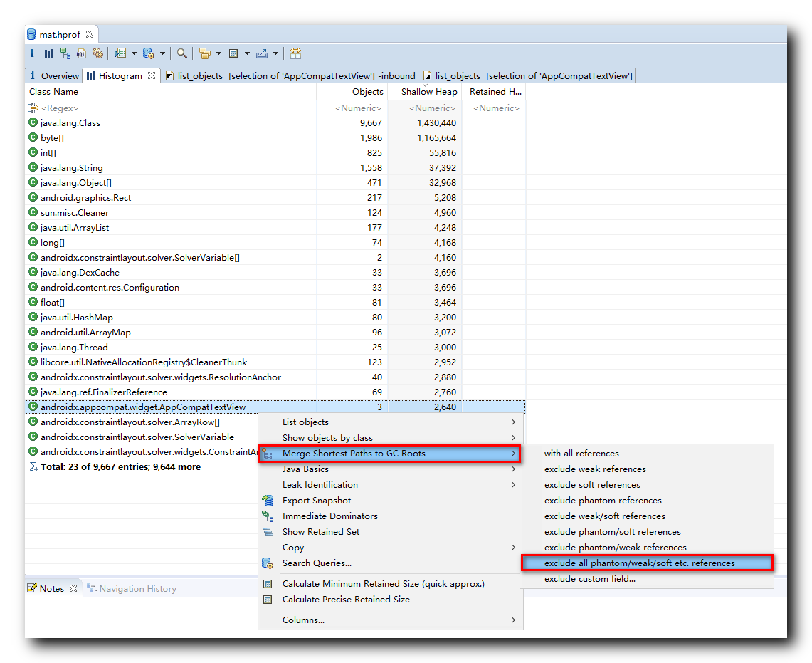Click the group result by icon
The image size is (812, 663).
coord(205,53)
